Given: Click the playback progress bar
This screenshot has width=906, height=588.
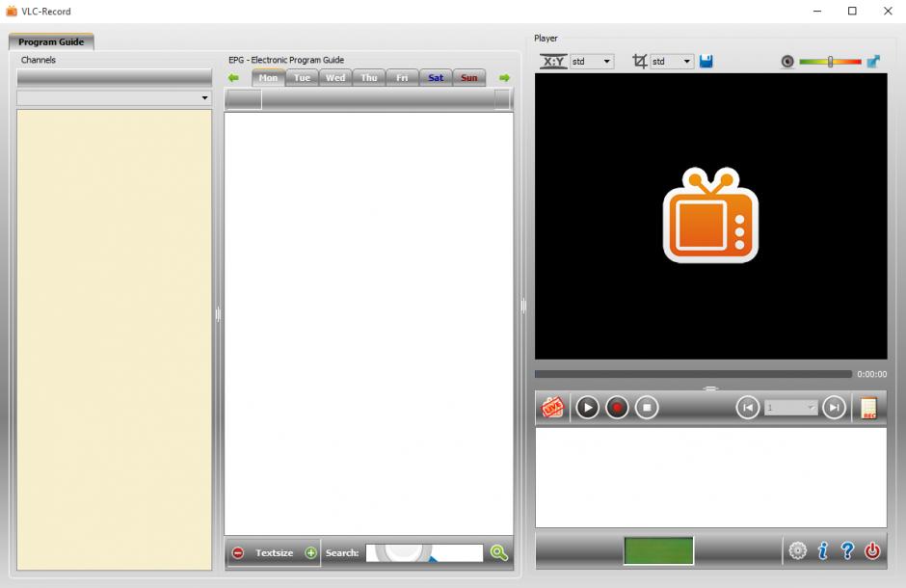Looking at the screenshot, I should [x=693, y=374].
